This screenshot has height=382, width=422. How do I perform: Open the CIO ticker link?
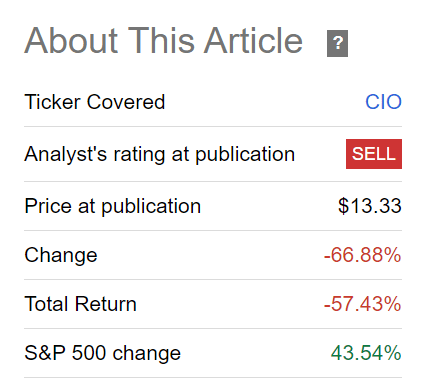pyautogui.click(x=384, y=102)
